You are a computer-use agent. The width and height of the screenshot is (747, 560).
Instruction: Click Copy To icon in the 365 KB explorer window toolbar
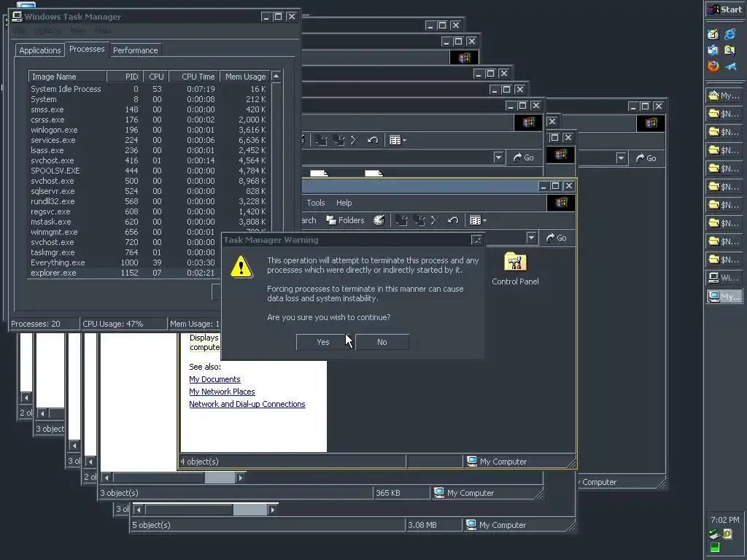coord(338,140)
